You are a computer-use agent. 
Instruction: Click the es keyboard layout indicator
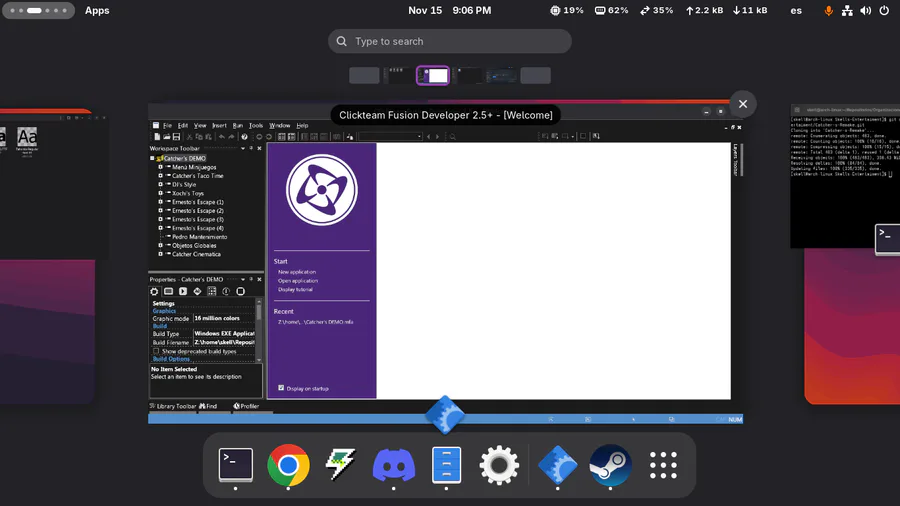(796, 10)
